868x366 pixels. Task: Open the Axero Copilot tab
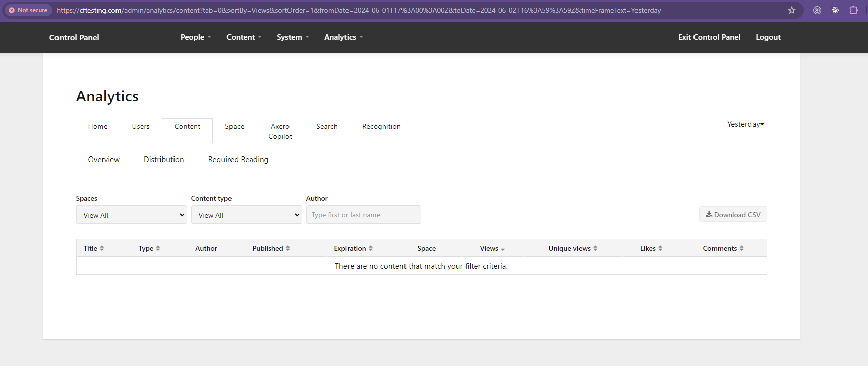click(280, 131)
